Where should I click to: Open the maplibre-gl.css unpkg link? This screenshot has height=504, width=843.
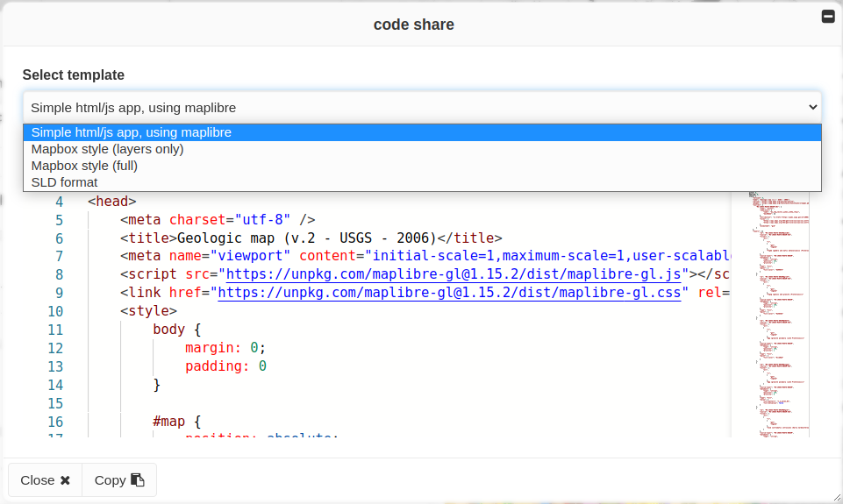453,293
